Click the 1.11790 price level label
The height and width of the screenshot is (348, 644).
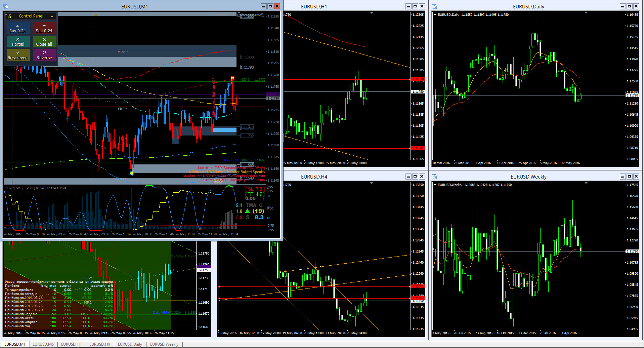point(247,68)
